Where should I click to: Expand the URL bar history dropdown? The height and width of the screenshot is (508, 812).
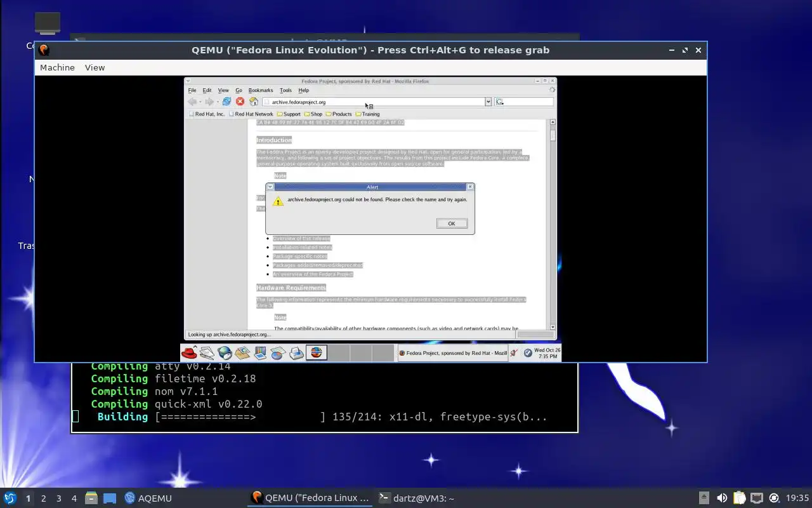point(488,102)
